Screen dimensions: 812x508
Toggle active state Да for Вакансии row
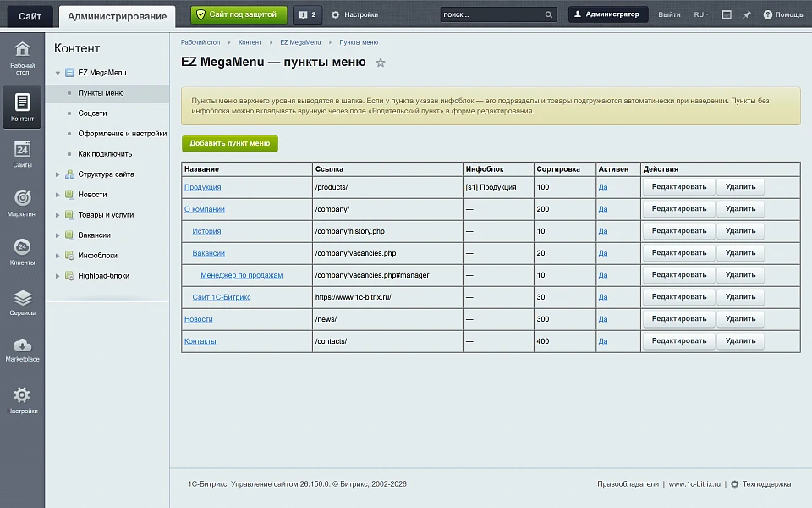pyautogui.click(x=603, y=253)
